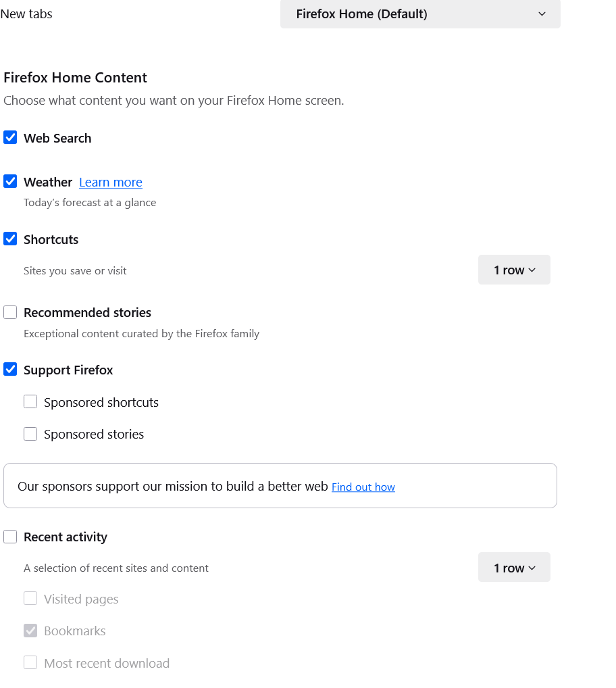Click the Firefox Home Content heading
616x688 pixels.
coord(76,78)
